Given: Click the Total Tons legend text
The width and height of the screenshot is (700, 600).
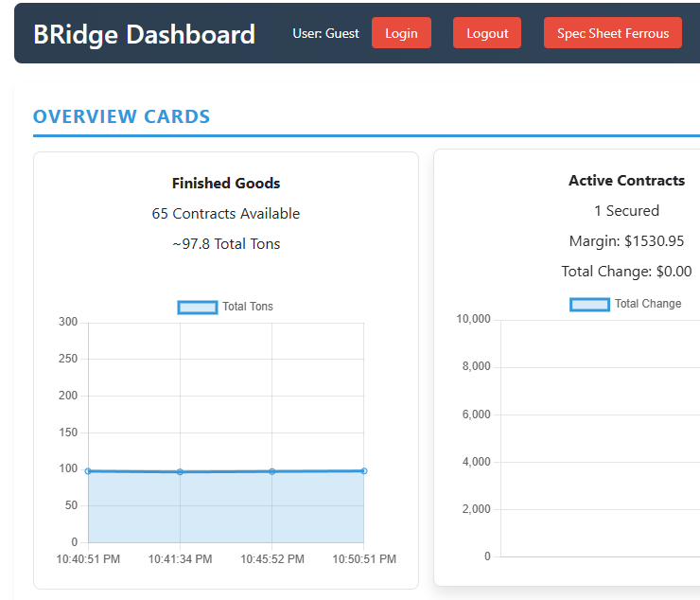Looking at the screenshot, I should 247,307.
